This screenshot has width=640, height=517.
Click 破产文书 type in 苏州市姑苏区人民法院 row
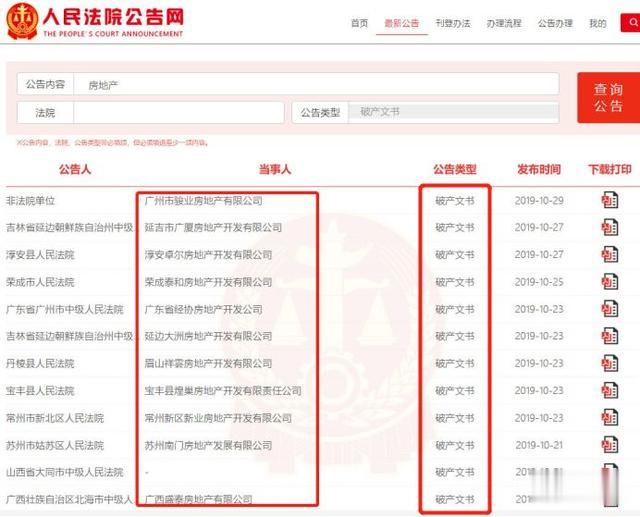click(x=455, y=445)
